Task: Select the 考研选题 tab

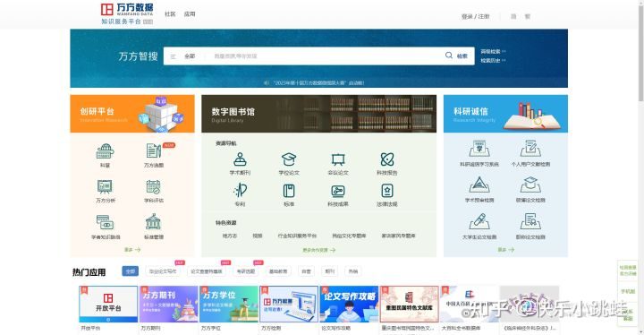Action: 246,271
